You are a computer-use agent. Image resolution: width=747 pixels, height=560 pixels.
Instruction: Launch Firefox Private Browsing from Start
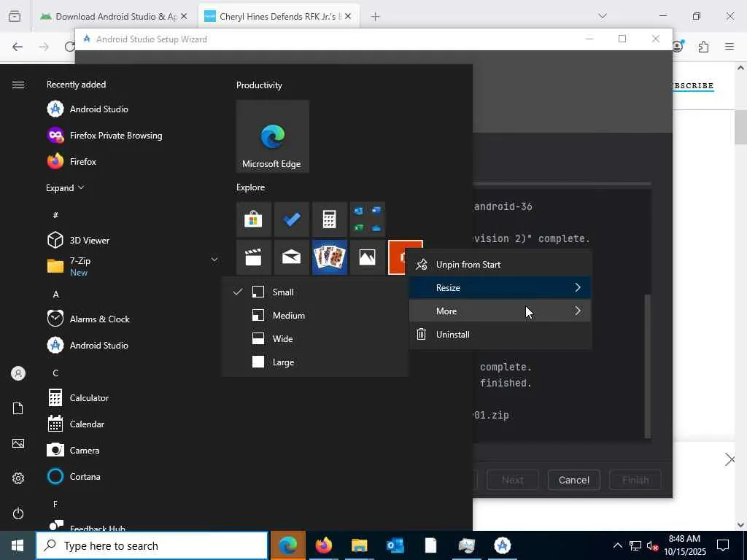click(x=105, y=135)
